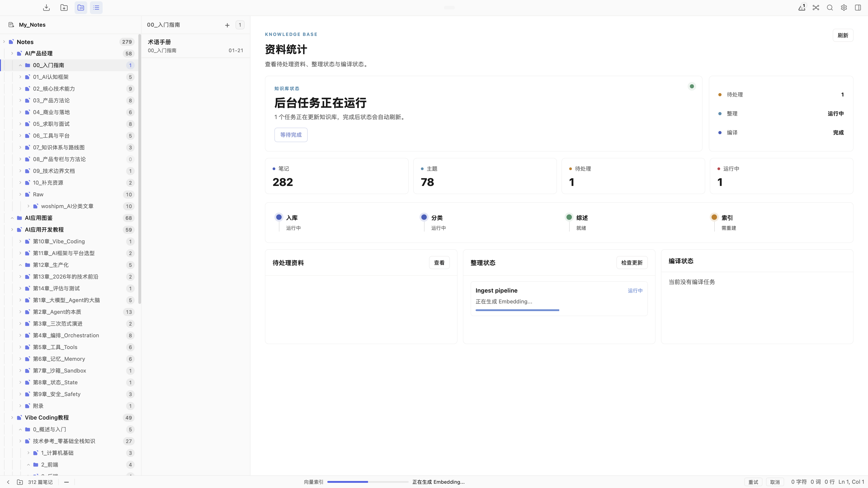868x488 pixels.
Task: Click the 取消 button in status bar
Action: [775, 482]
